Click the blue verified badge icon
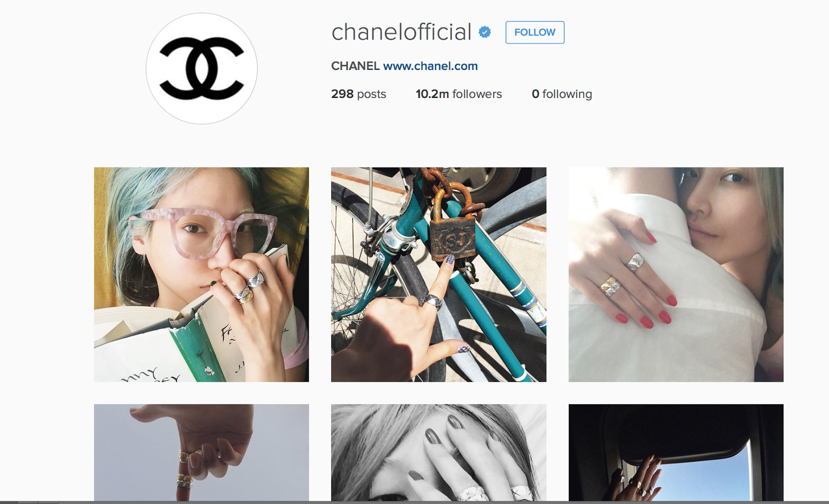829x504 pixels. point(485,32)
